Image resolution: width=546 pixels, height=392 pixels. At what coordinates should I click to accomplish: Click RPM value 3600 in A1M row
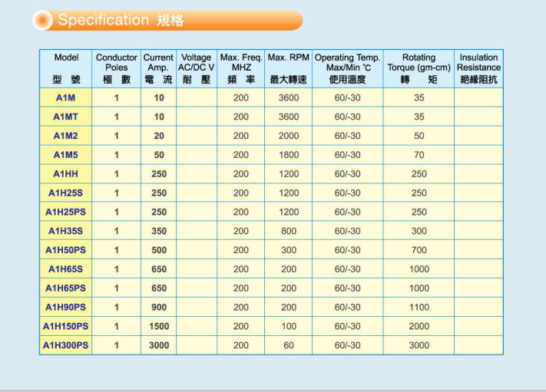pos(289,97)
